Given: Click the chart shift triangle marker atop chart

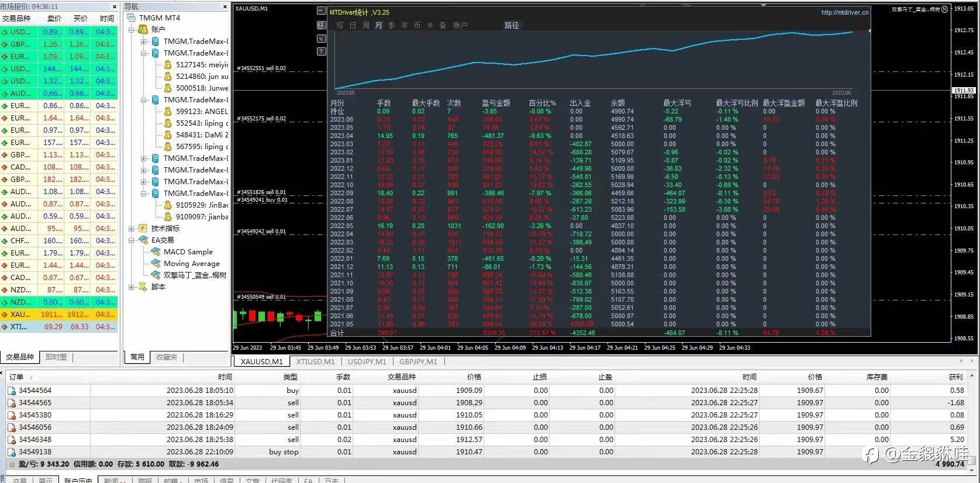Looking at the screenshot, I should pyautogui.click(x=764, y=5).
